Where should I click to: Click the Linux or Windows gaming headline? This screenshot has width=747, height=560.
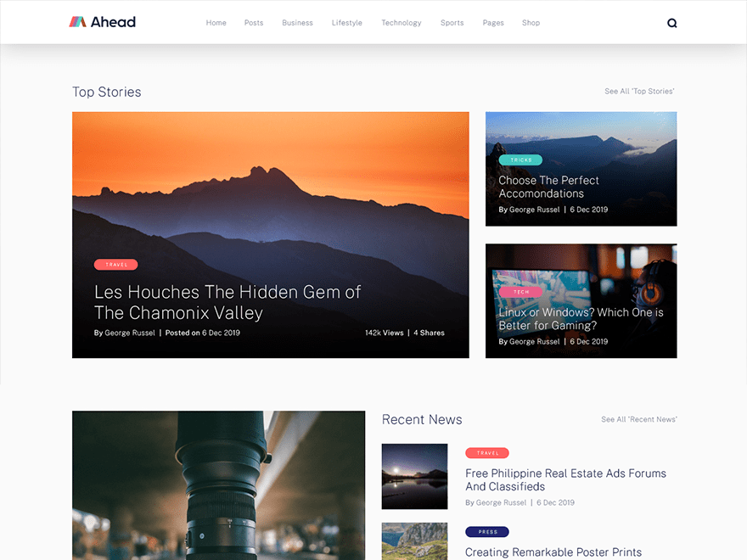point(580,319)
